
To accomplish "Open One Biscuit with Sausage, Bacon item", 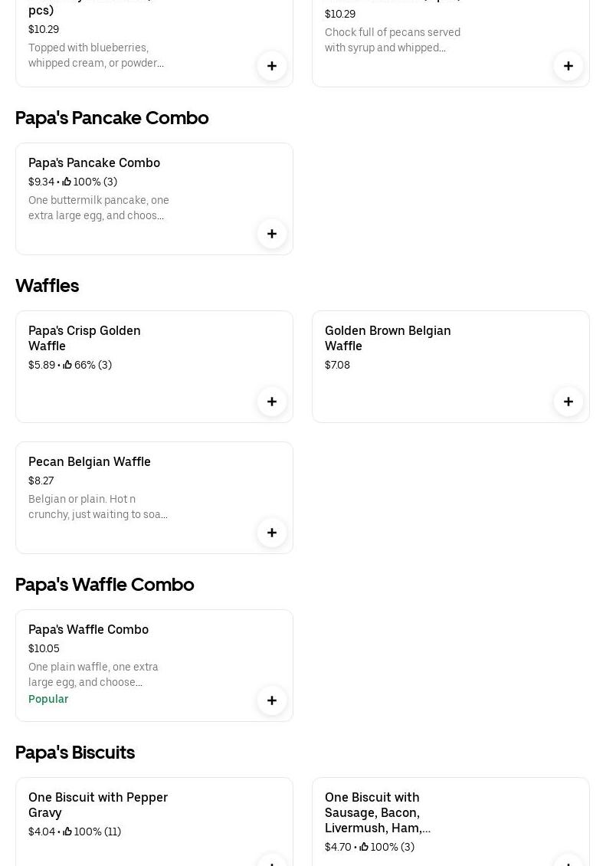I will coord(378,812).
